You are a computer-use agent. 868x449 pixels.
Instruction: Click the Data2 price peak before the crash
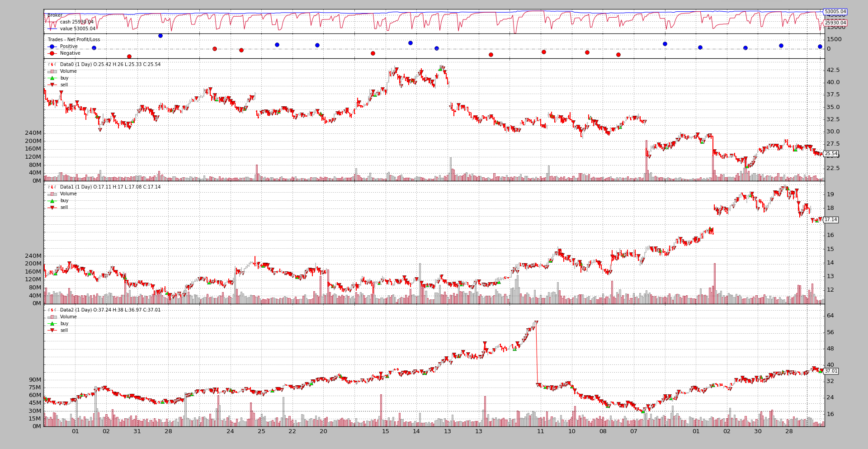tap(536, 322)
